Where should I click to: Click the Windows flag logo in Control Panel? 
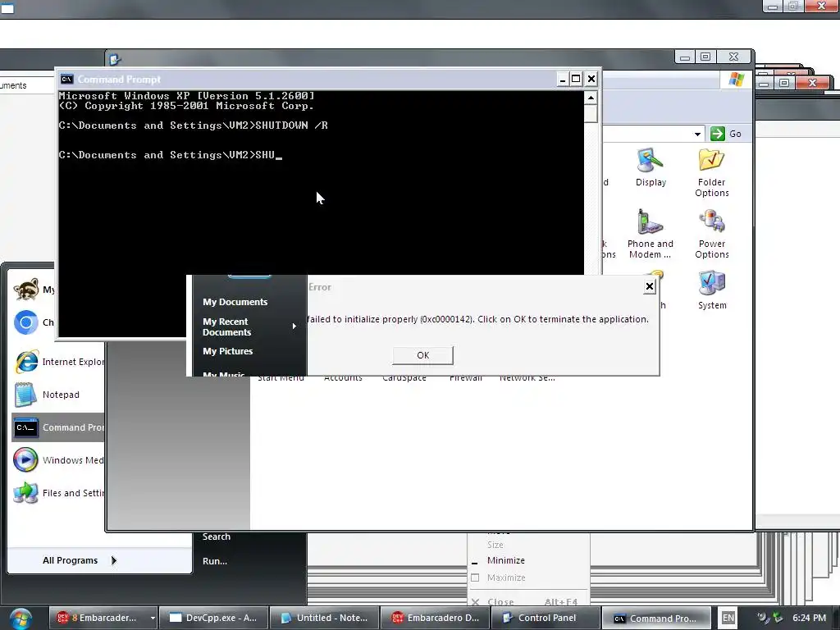pyautogui.click(x=737, y=80)
